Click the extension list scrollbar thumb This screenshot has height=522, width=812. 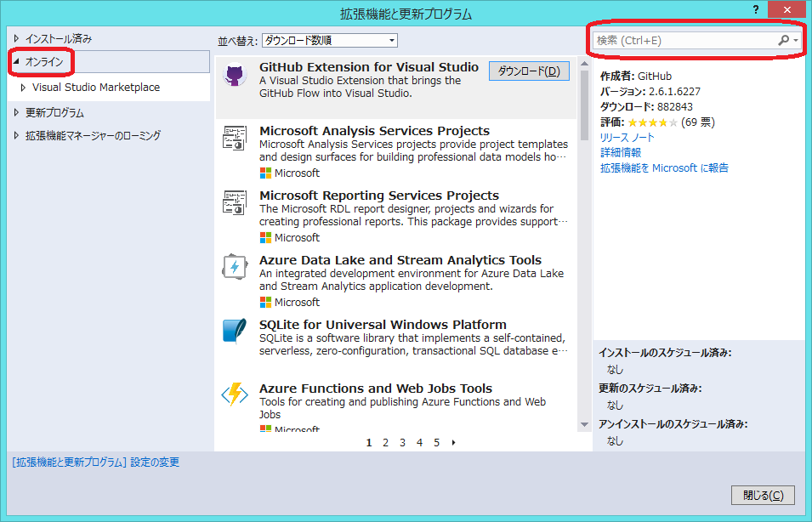coord(584,105)
